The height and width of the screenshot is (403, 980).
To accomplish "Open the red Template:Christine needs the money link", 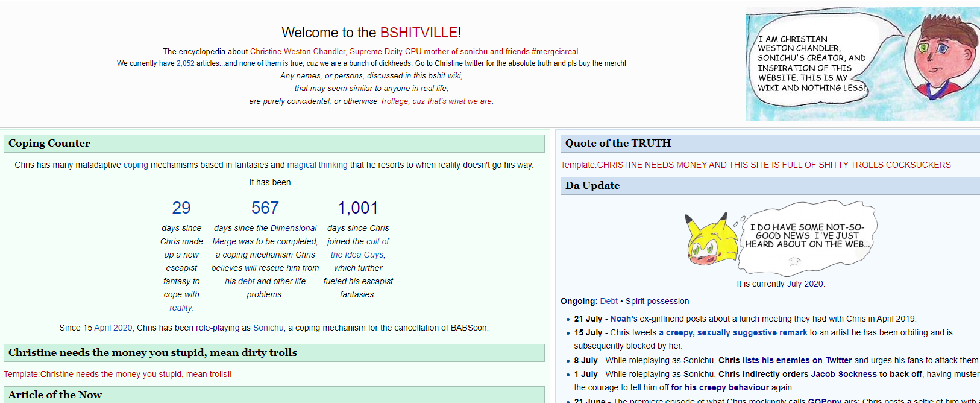I will [118, 374].
